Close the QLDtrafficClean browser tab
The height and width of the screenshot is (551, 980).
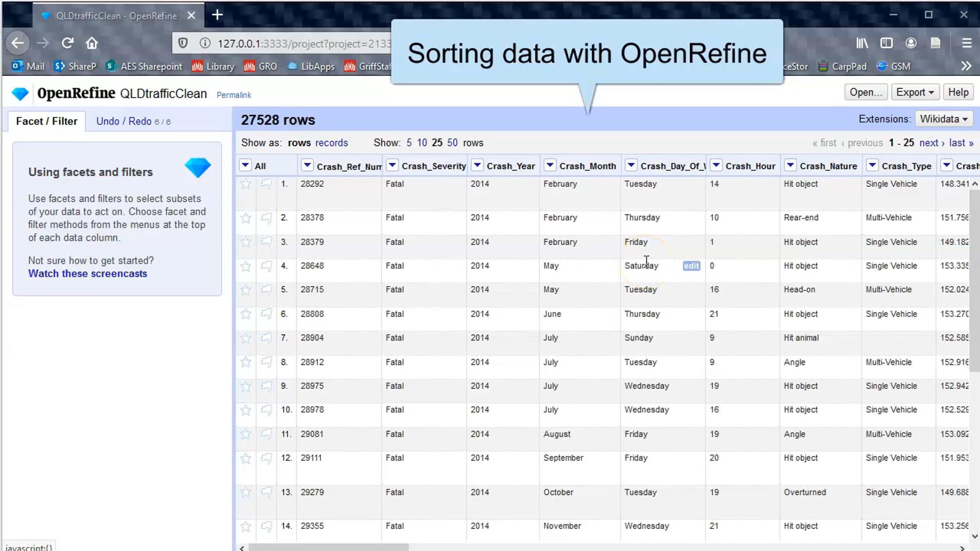pos(191,16)
